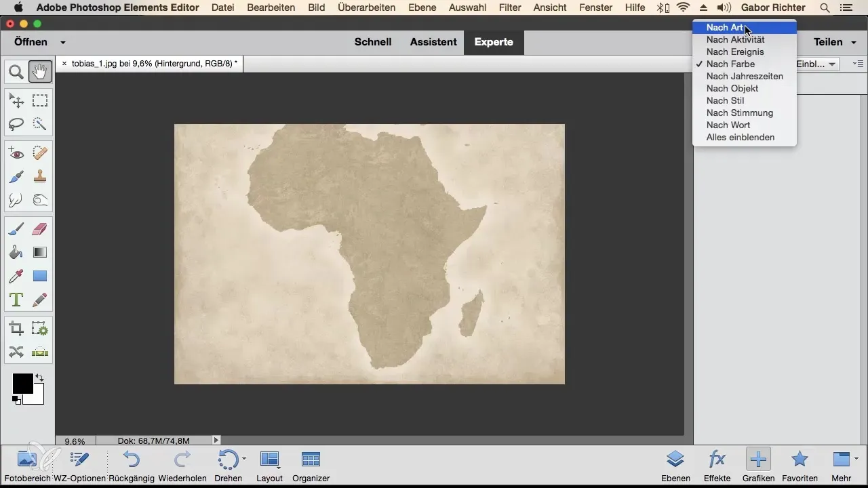868x488 pixels.
Task: Select the Recompose tool
Action: pyautogui.click(x=40, y=329)
